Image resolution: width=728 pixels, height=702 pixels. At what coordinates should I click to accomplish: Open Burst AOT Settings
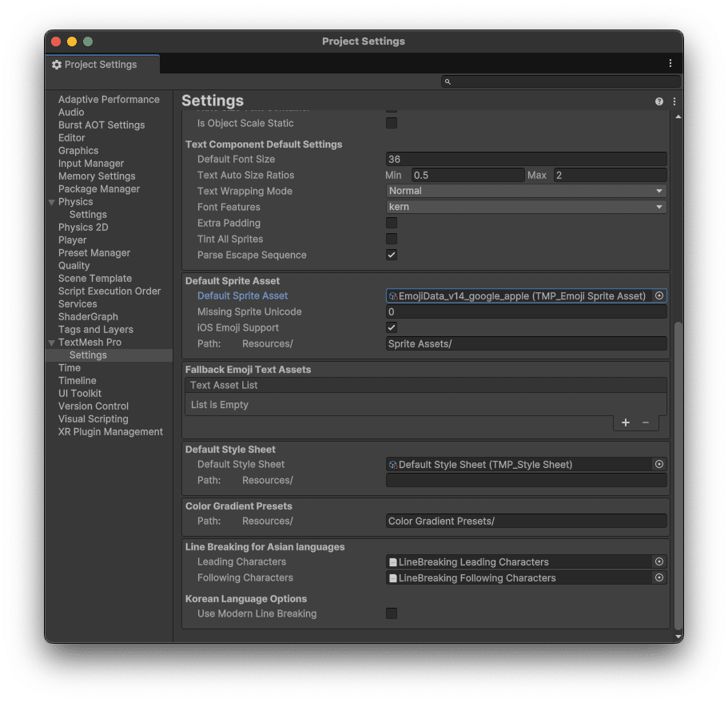(101, 125)
